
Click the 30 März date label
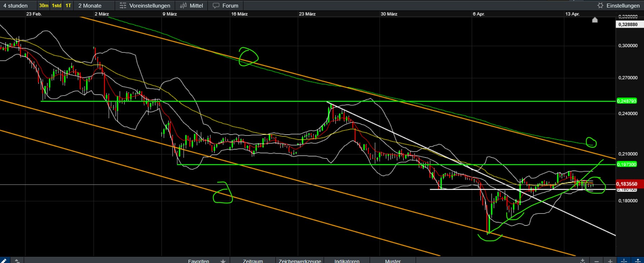point(389,14)
